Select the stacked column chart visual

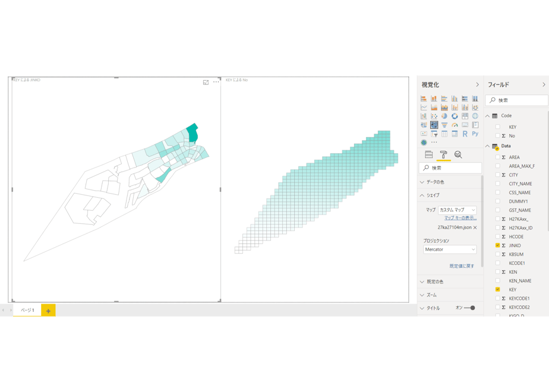(434, 99)
